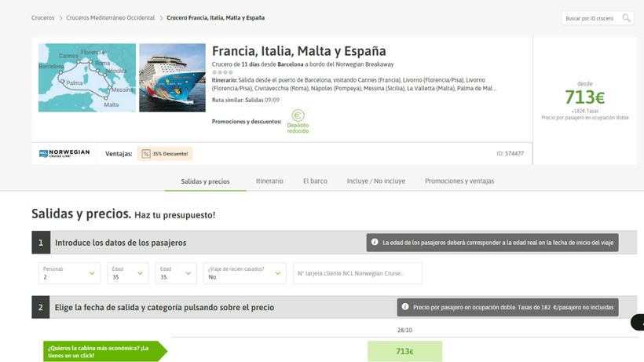This screenshot has width=644, height=362.
Task: Switch to the Itinerario tab
Action: tap(269, 181)
